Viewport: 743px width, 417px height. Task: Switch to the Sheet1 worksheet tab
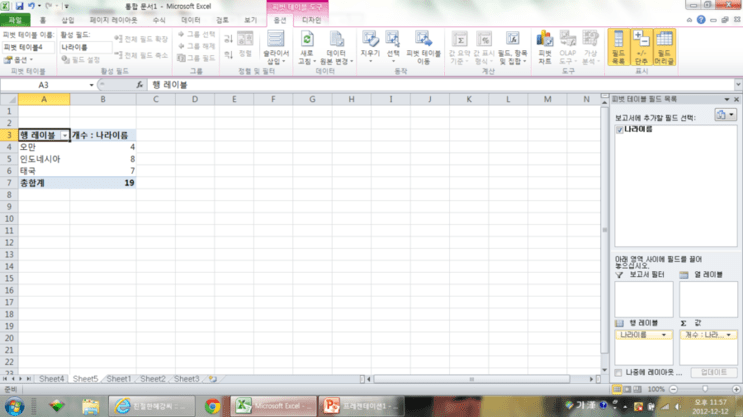pyautogui.click(x=118, y=379)
